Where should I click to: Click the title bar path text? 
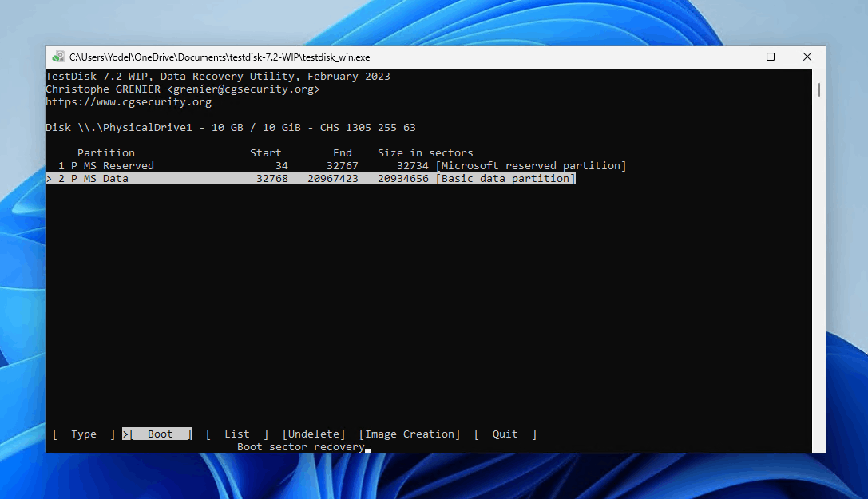click(220, 57)
